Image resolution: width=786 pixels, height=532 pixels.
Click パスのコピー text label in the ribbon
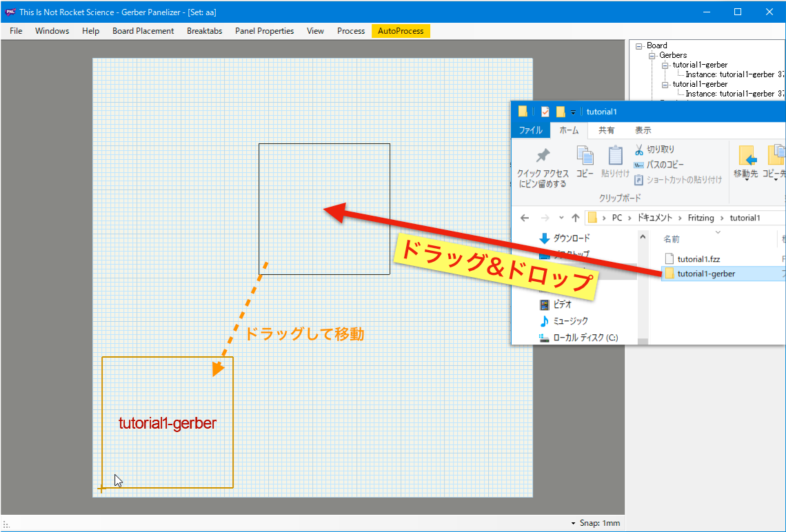pyautogui.click(x=665, y=165)
